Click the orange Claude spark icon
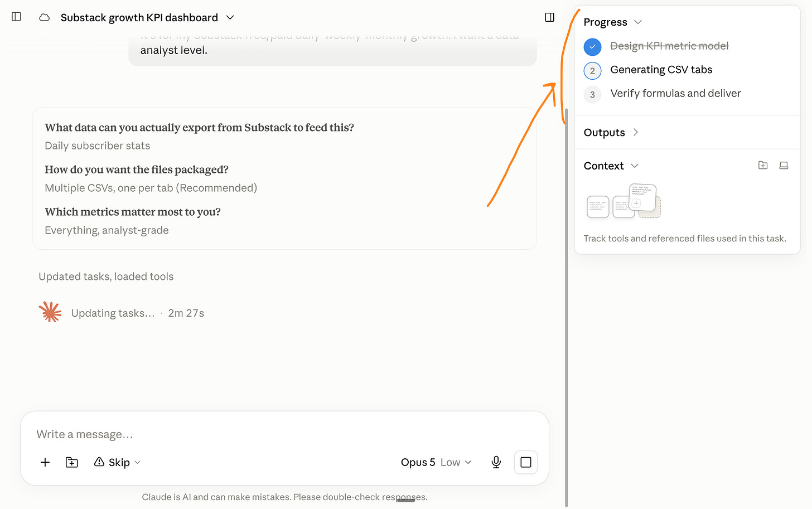The image size is (812, 509). [x=50, y=312]
